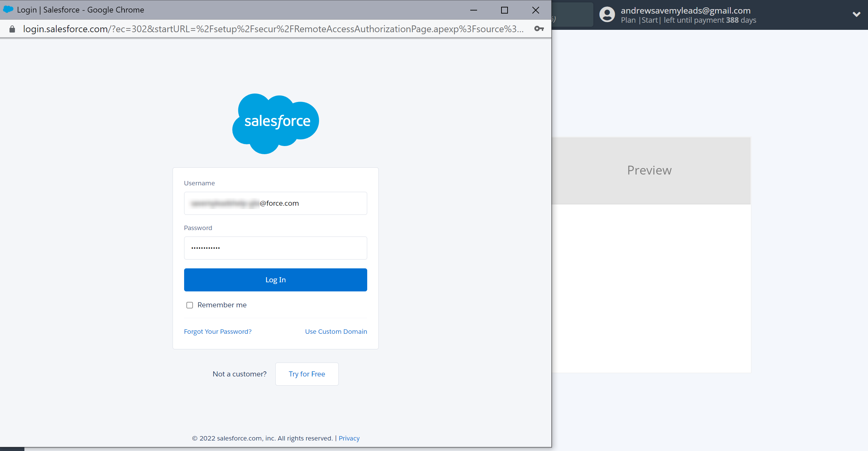Click andrewsavemyleads@gmail.com account text

686,11
